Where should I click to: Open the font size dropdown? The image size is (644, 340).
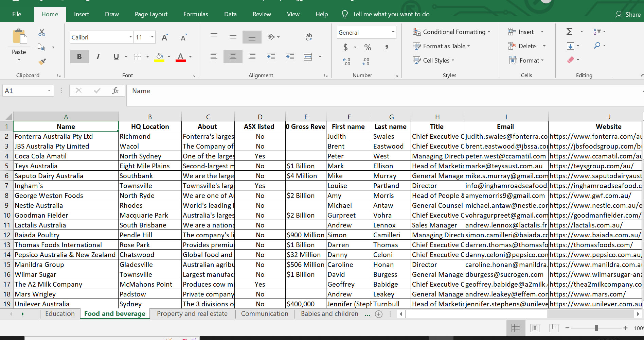(152, 37)
